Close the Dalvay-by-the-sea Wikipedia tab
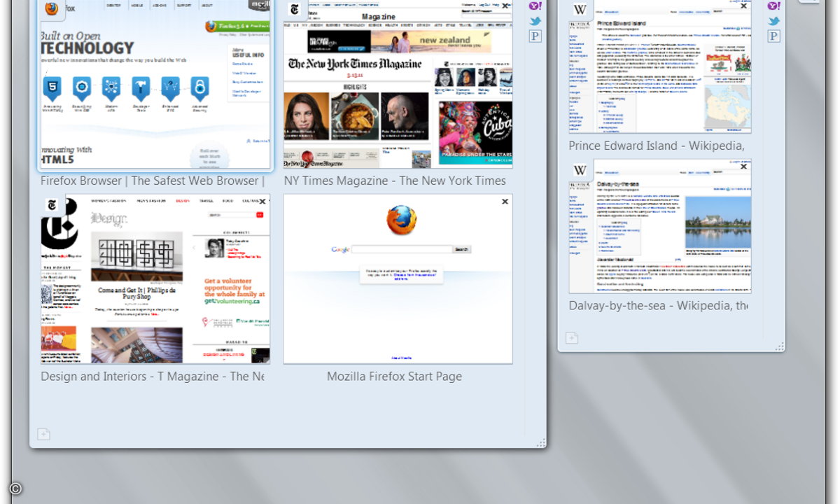 [x=744, y=167]
